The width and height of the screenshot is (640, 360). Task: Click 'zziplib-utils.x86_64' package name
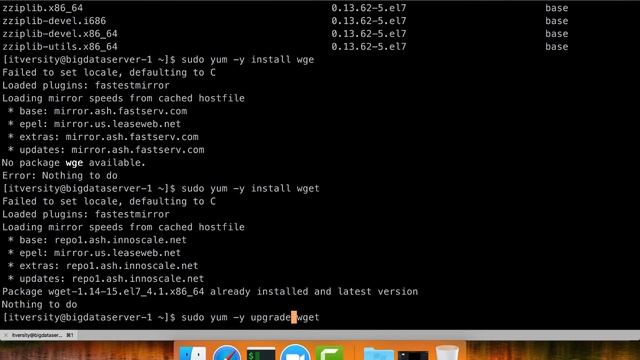(60, 47)
